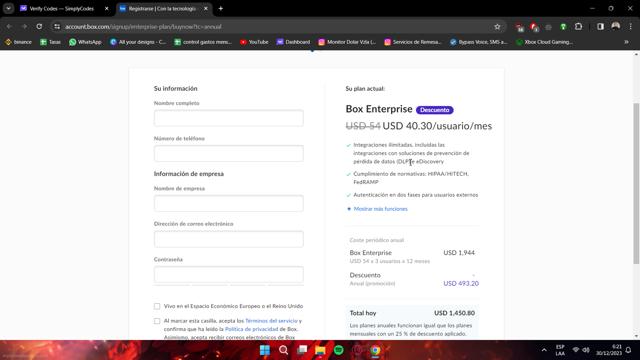Switch to Verify Codes — SimplyCodes tab

[62, 9]
